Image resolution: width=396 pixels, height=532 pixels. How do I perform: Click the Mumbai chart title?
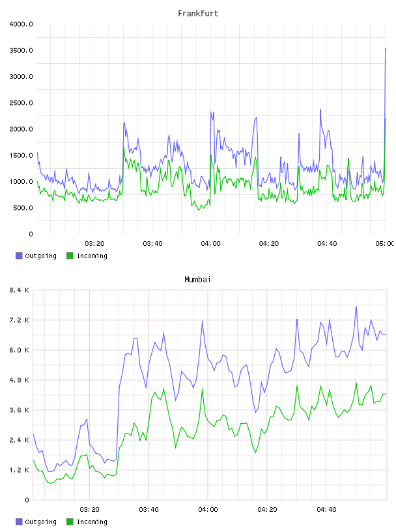pos(197,280)
